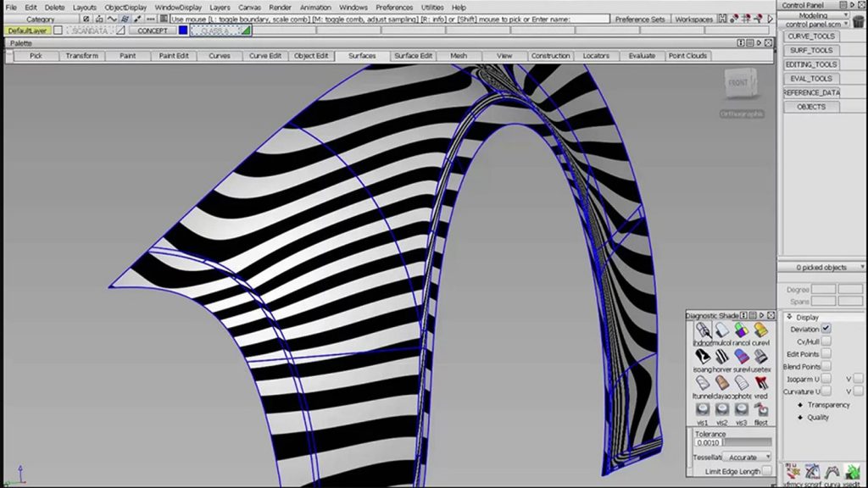Select the multi-color shade icon
868x488 pixels.
[722, 330]
